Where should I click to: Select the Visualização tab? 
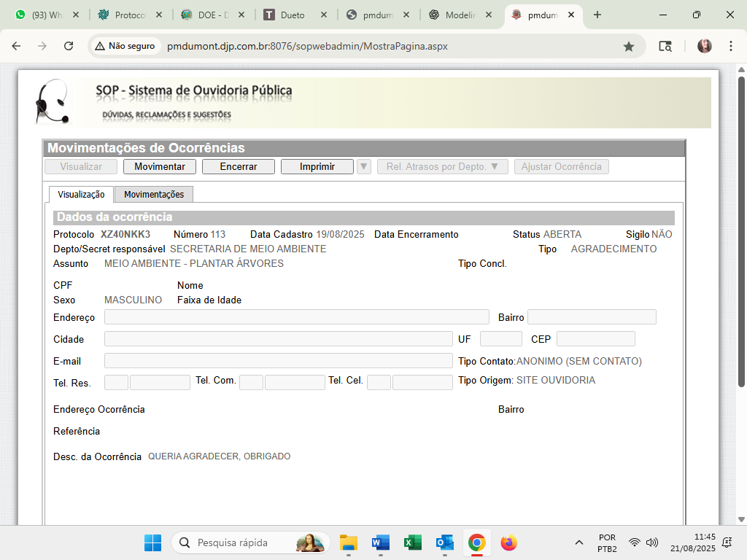tap(81, 195)
